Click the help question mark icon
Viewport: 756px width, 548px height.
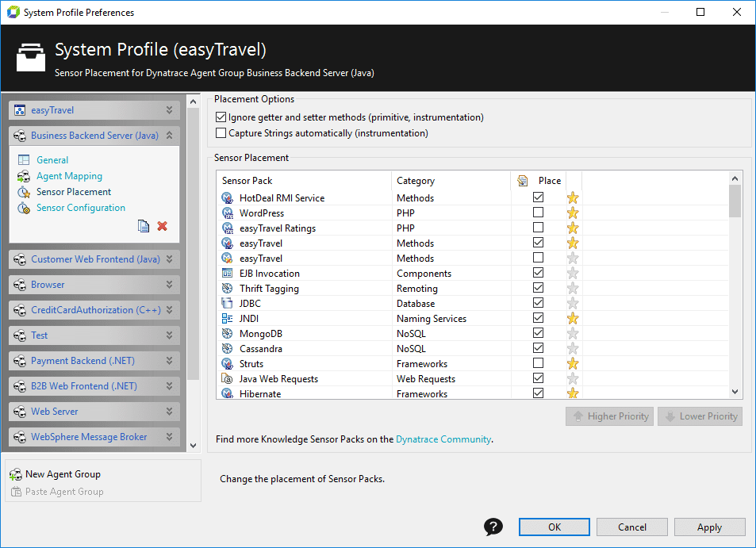pos(493,527)
